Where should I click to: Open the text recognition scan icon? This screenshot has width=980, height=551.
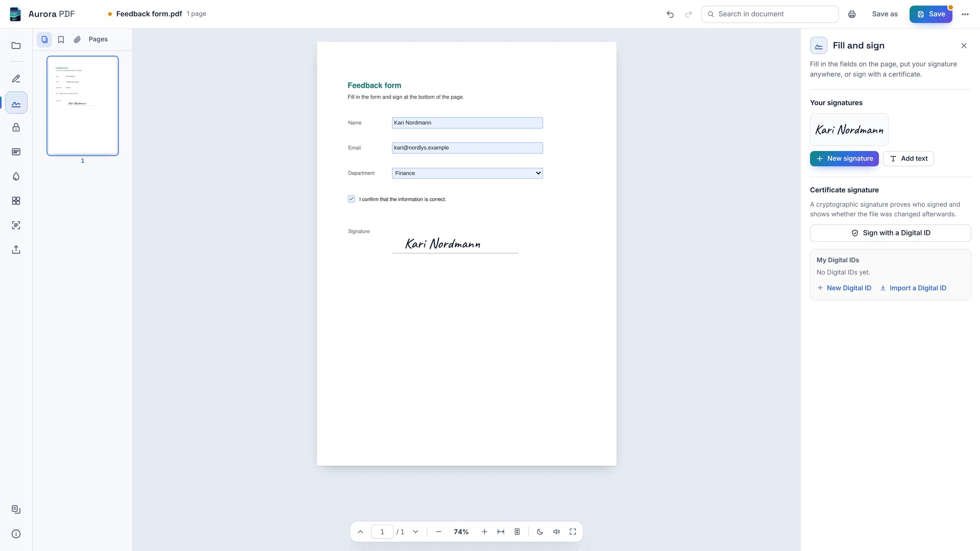click(x=16, y=225)
